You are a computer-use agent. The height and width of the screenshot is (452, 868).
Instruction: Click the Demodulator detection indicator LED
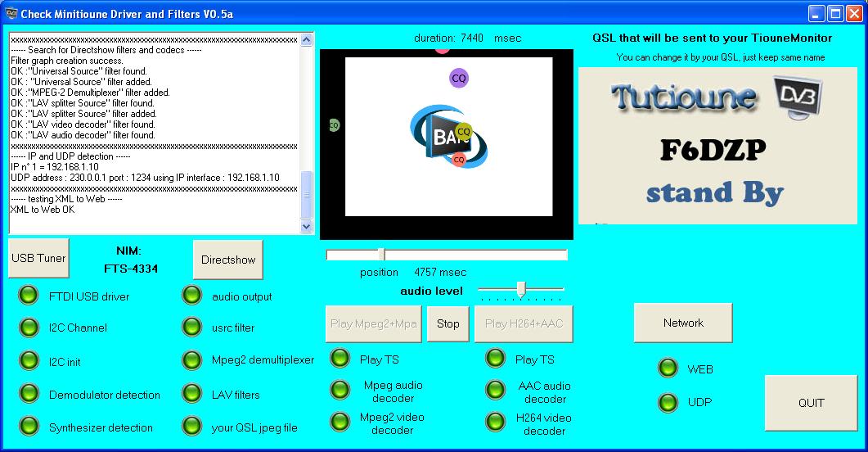coord(29,393)
